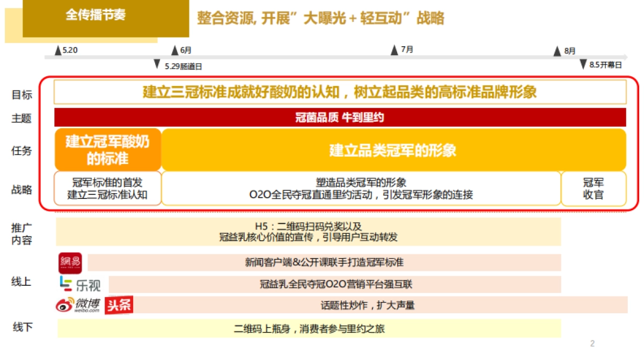This screenshot has width=644, height=362.
Task: Click the Weibo (微博) logo
Action: pyautogui.click(x=78, y=305)
